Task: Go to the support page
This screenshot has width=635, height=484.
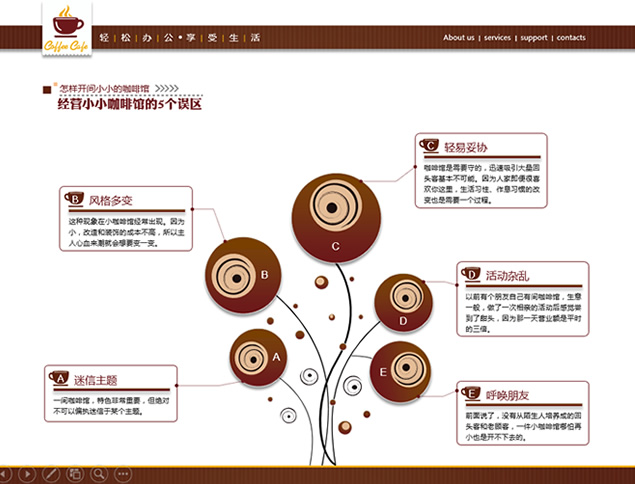Action: click(534, 38)
